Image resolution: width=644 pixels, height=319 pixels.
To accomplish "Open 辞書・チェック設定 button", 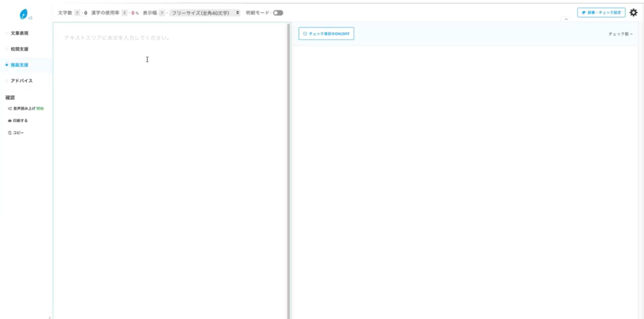I will tap(601, 13).
